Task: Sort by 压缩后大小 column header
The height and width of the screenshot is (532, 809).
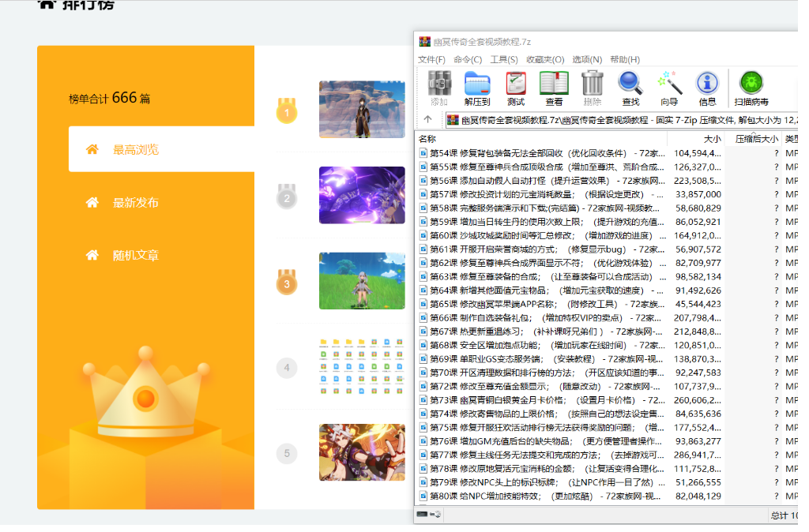Action: (x=756, y=139)
